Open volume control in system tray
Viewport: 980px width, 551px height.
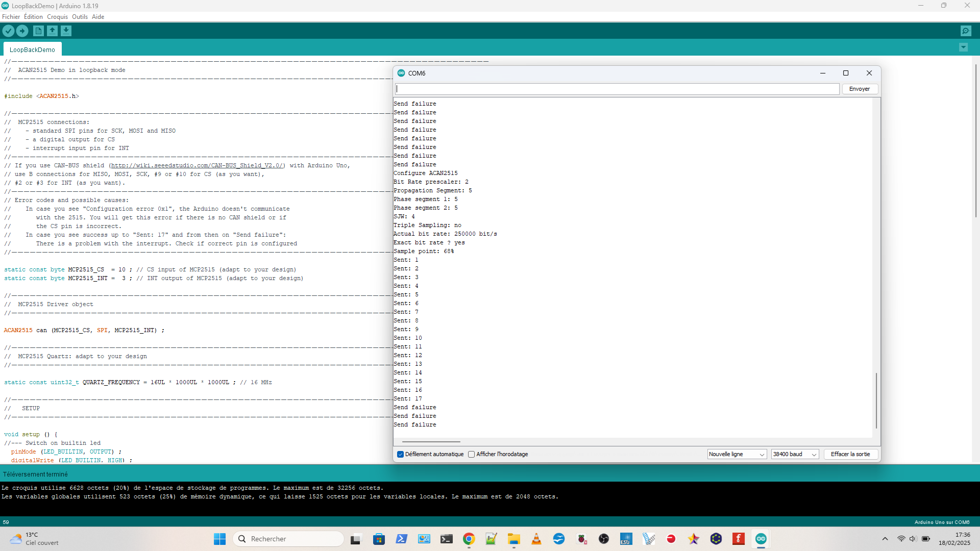(x=913, y=539)
